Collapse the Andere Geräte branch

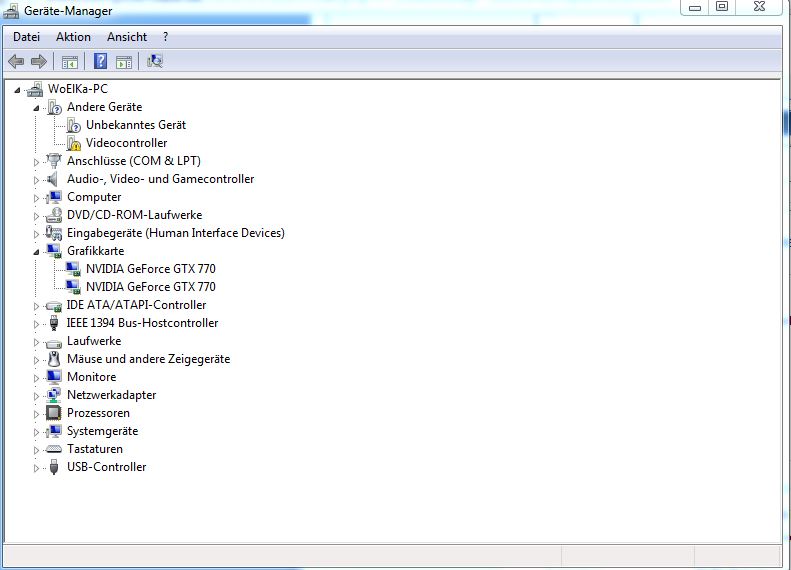36,108
